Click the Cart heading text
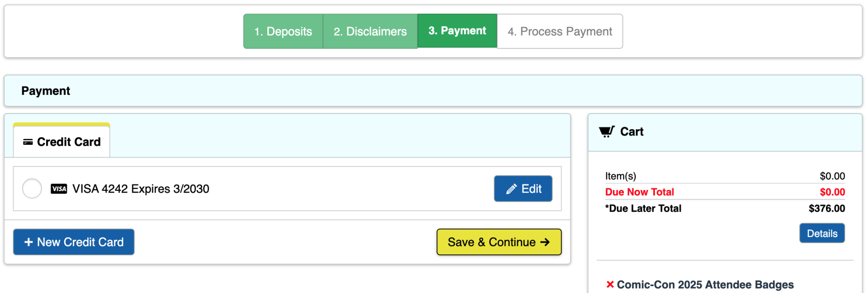This screenshot has width=868, height=293. [632, 132]
